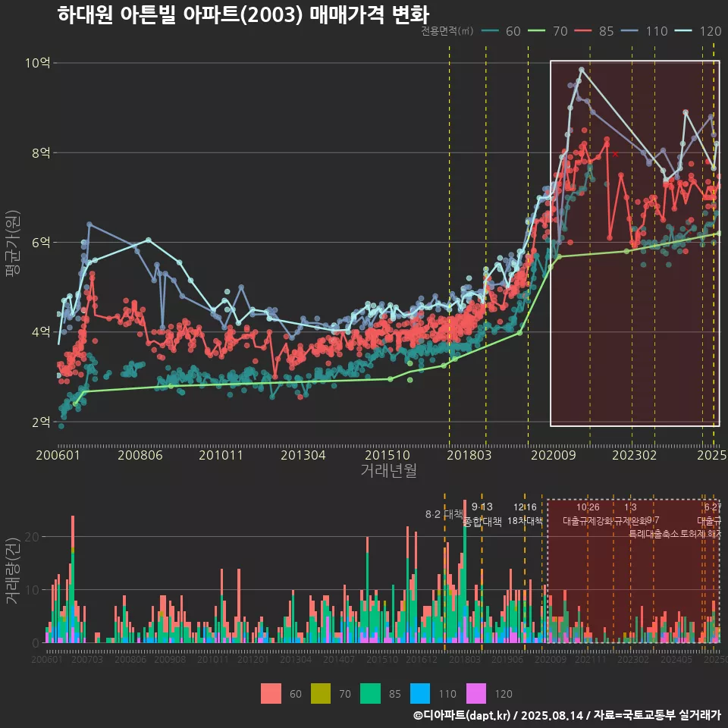Click the 12·16 policy annotation
The height and width of the screenshot is (728, 728).
click(x=525, y=507)
